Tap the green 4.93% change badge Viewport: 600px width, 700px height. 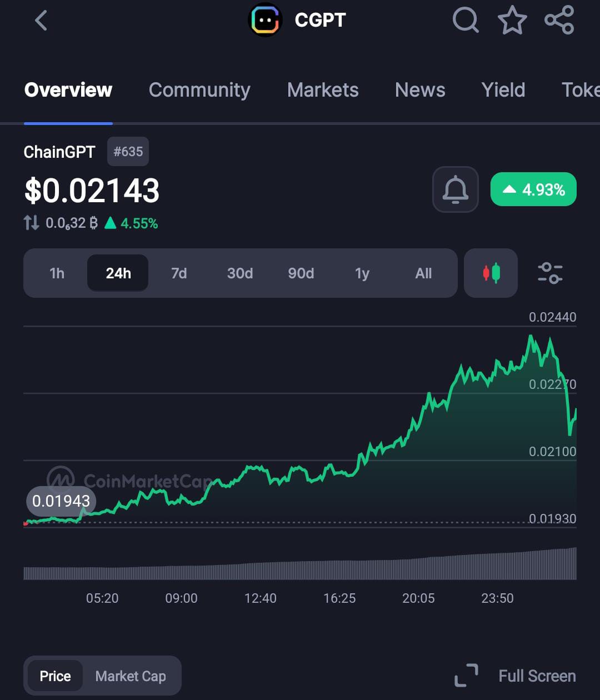[533, 189]
